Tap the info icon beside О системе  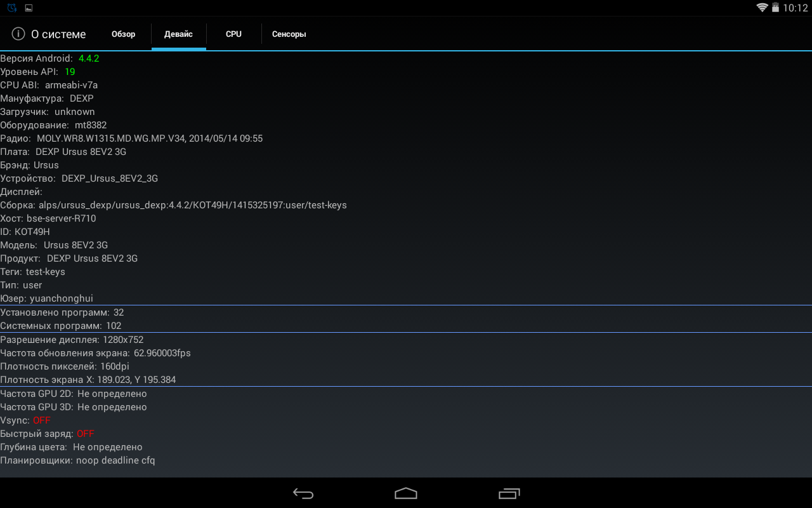pyautogui.click(x=18, y=34)
